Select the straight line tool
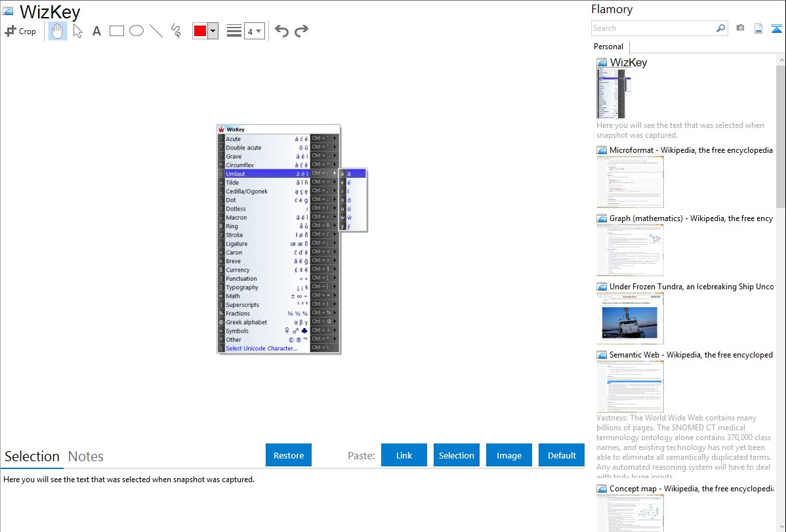 click(x=156, y=31)
